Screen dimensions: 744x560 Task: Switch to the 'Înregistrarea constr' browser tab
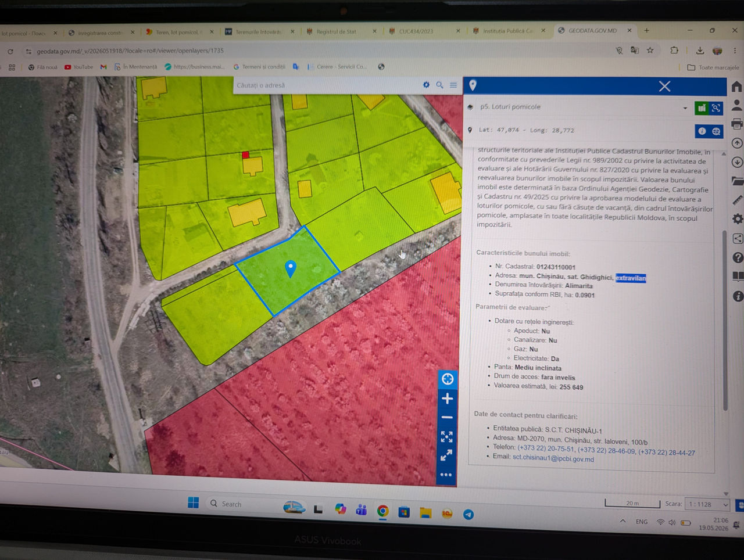(100, 33)
